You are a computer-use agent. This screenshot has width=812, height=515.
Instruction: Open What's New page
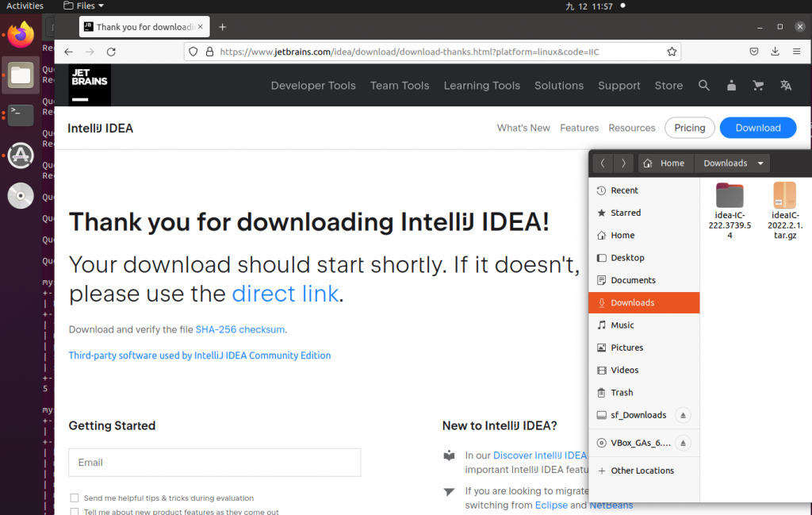[x=523, y=128]
